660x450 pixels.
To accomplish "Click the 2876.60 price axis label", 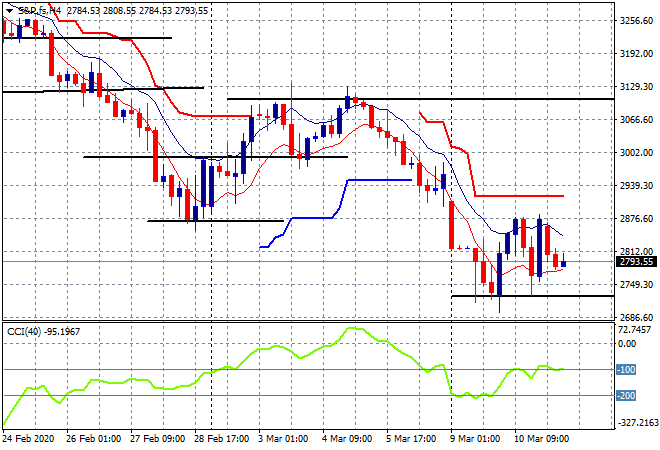I will [636, 218].
